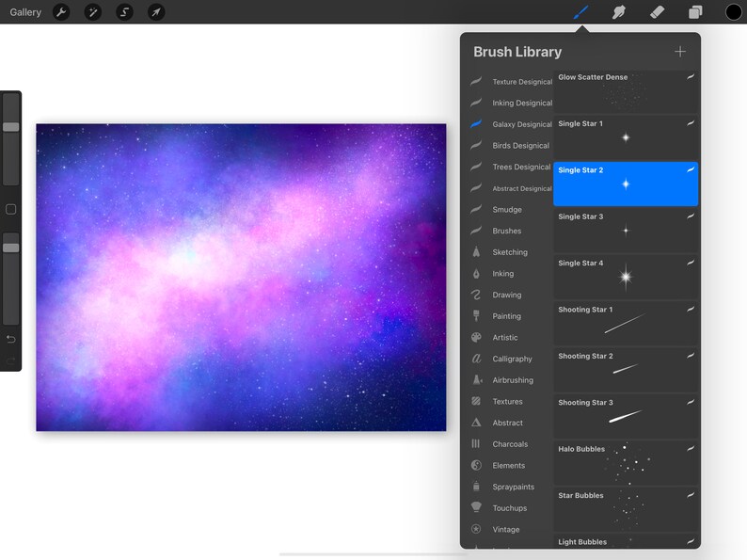Image resolution: width=747 pixels, height=560 pixels.
Task: Open the Smudge brush set
Action: click(511, 209)
